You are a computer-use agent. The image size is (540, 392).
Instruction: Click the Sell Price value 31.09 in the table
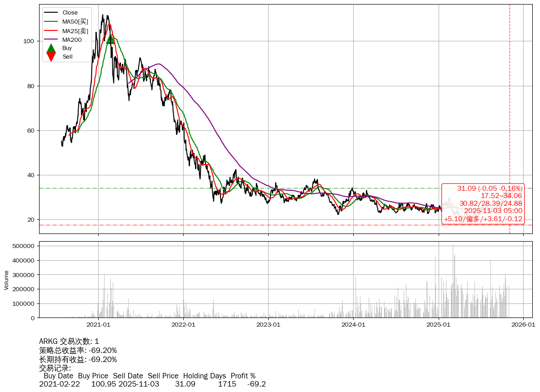[185, 384]
